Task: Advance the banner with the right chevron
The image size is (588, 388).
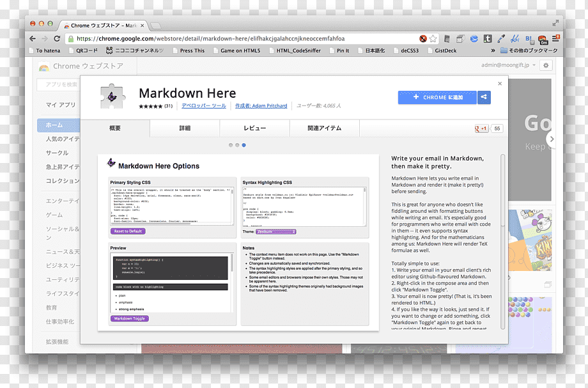Action: [551, 139]
